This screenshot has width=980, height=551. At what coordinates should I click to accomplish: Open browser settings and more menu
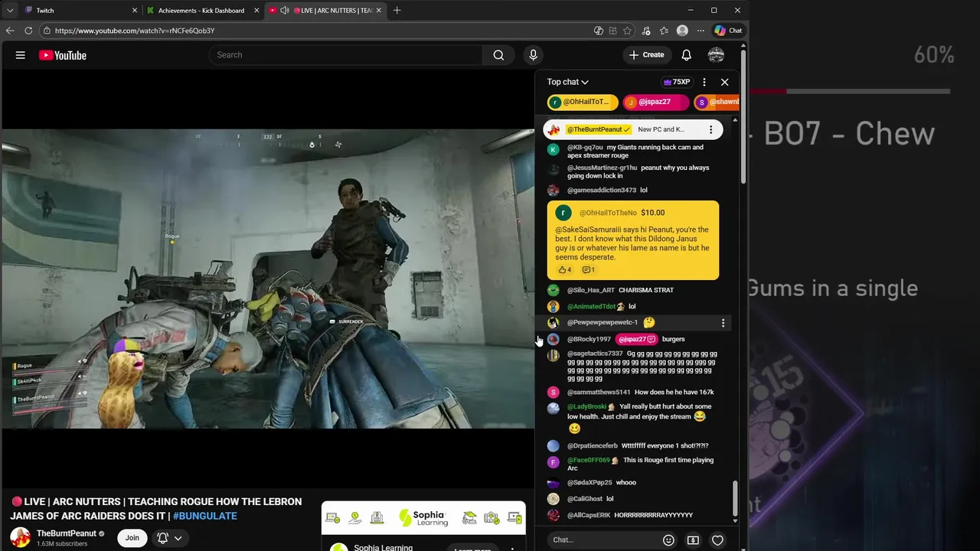701,31
